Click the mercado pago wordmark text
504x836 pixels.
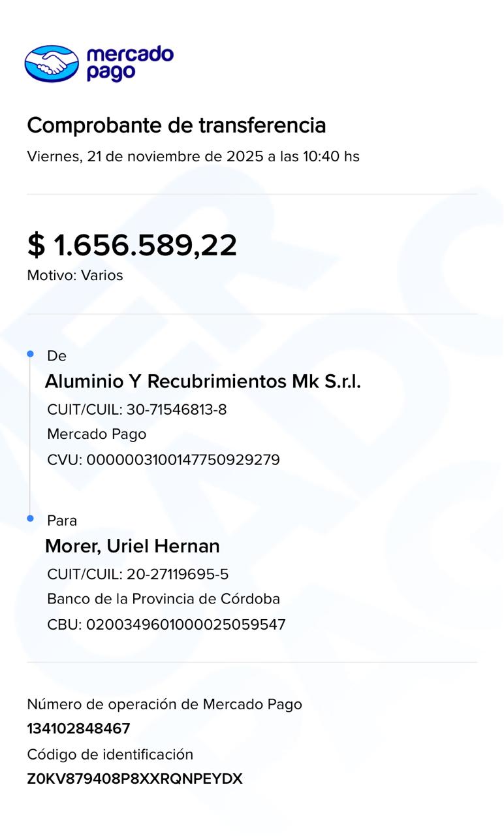click(x=129, y=63)
